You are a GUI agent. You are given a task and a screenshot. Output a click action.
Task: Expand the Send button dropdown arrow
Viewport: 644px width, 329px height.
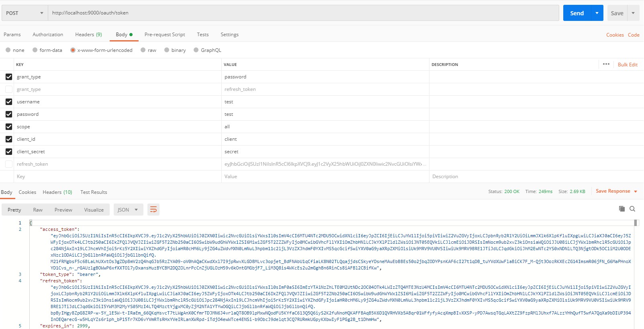point(597,13)
